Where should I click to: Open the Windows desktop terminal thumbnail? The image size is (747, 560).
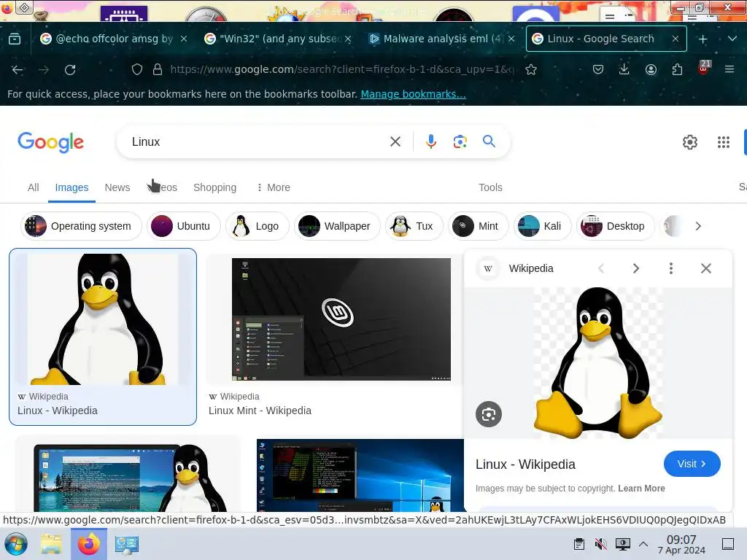[360, 476]
